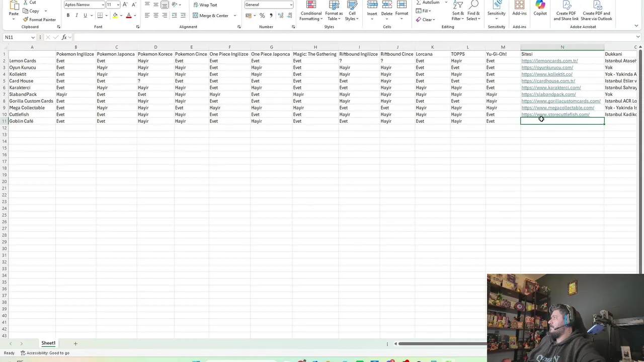644x362 pixels.
Task: Cut the selection with the scissors icon
Action: [x=26, y=3]
